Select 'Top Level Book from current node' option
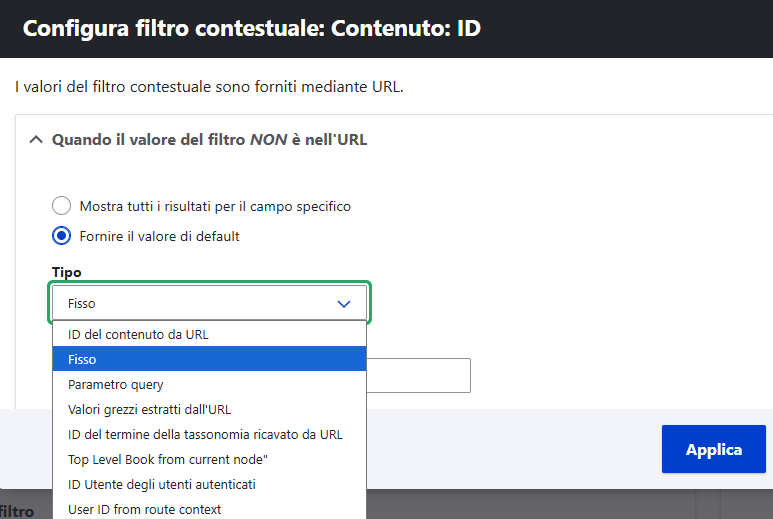Screen dimensions: 773x519 coord(168,459)
